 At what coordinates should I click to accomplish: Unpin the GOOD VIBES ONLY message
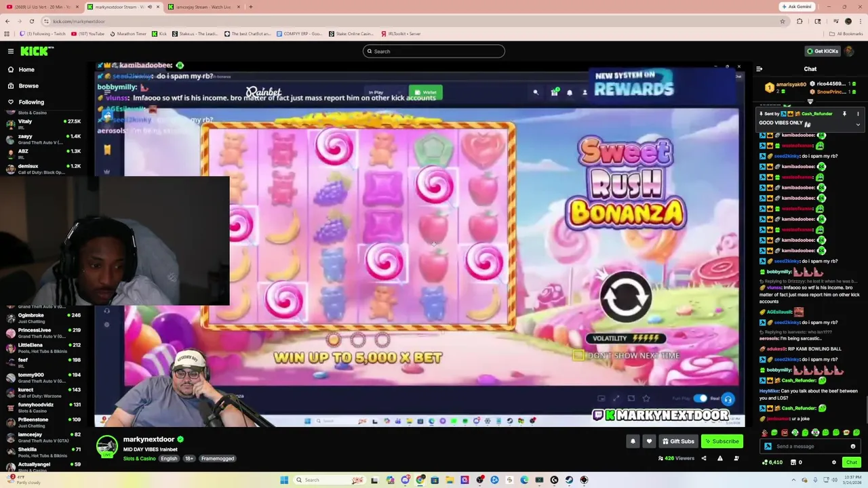844,114
